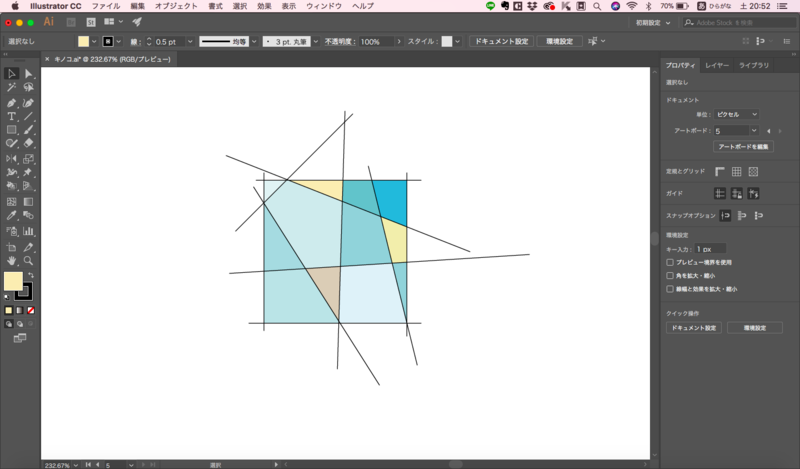This screenshot has height=469, width=800.
Task: Select the Type tool
Action: tap(11, 116)
